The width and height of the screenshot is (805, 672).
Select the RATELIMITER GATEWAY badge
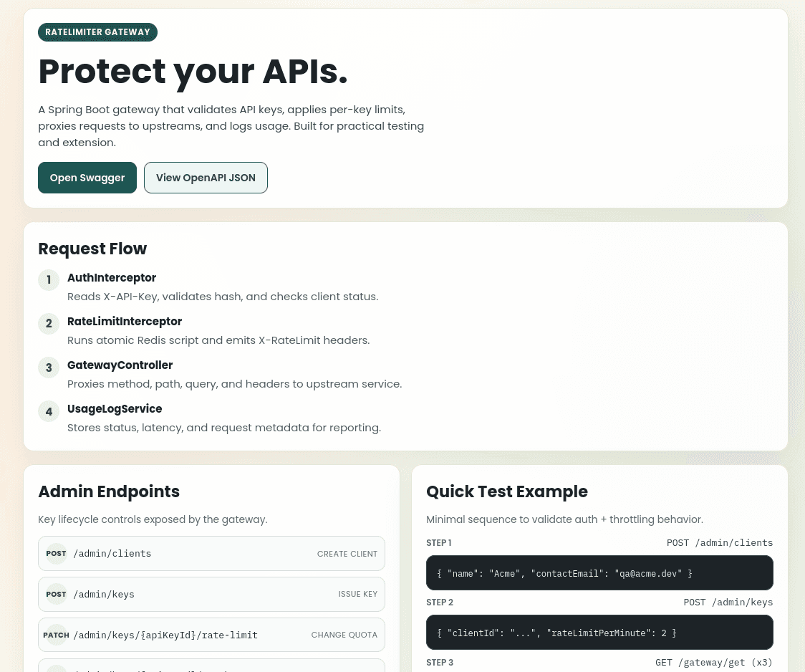[x=97, y=32]
